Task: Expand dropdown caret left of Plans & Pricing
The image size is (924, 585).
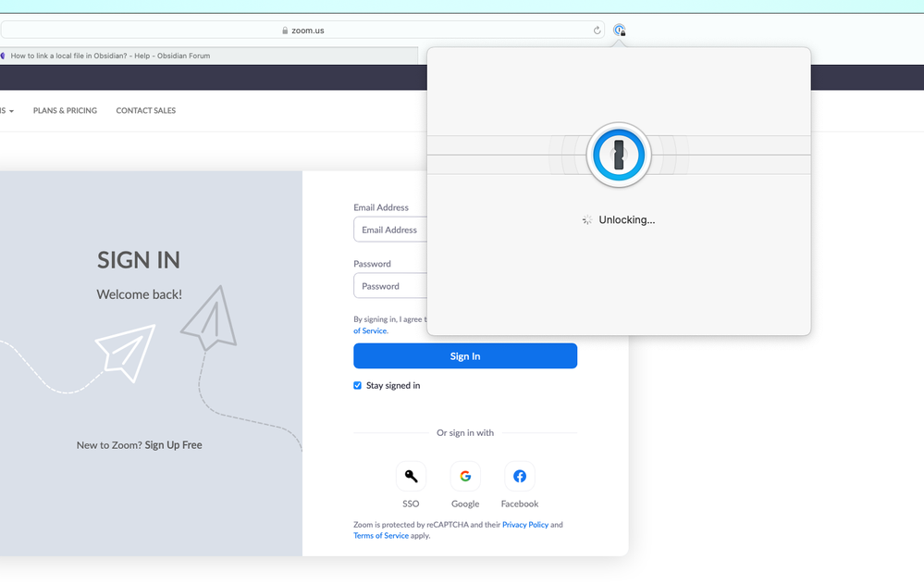Action: click(12, 111)
